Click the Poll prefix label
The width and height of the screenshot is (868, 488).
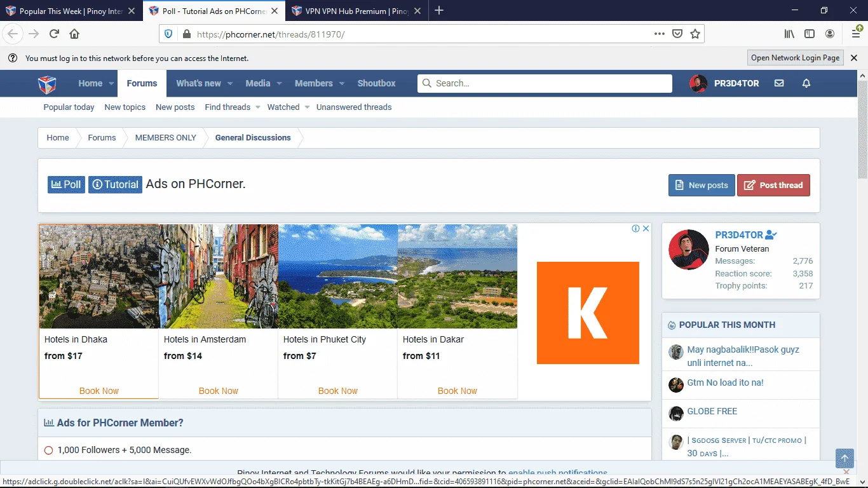66,184
